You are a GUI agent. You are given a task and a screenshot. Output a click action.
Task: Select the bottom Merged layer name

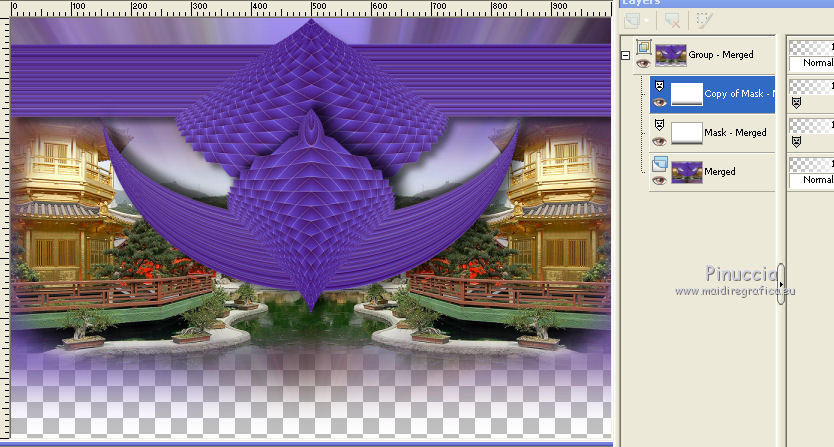720,171
